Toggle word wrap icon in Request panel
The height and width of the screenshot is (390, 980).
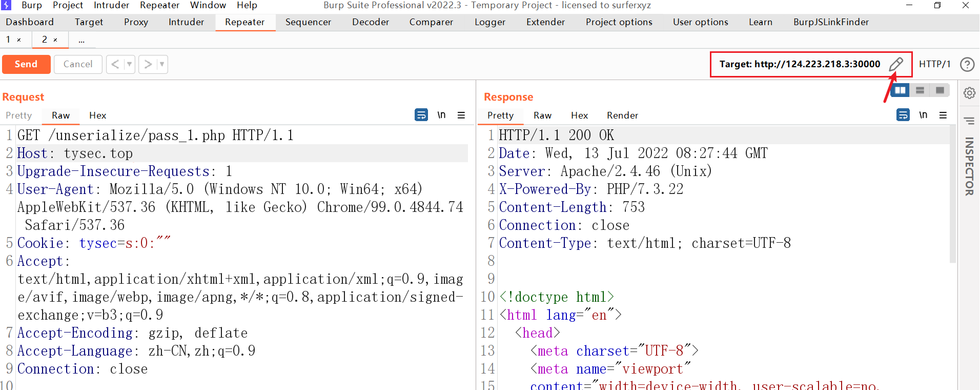point(421,115)
